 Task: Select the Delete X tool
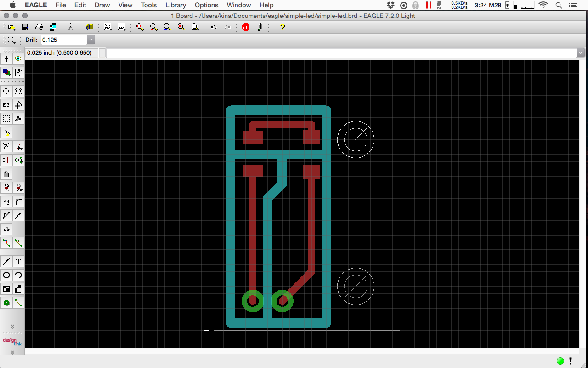pos(6,146)
